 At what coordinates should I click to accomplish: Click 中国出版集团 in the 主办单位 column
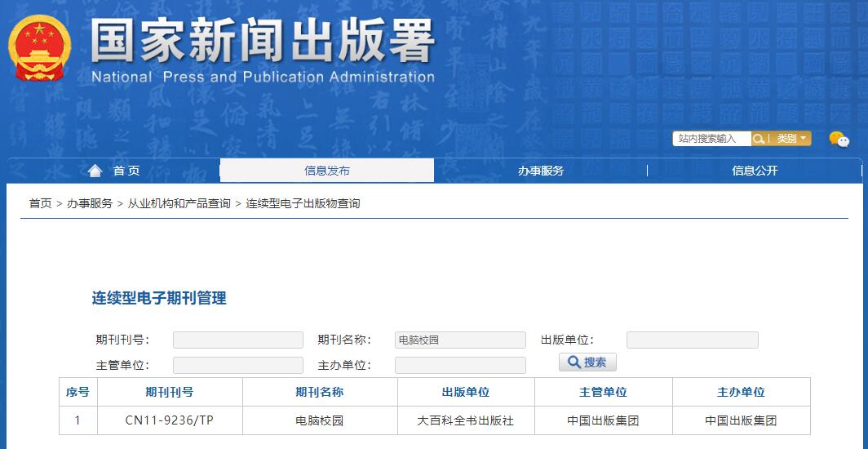(x=741, y=420)
